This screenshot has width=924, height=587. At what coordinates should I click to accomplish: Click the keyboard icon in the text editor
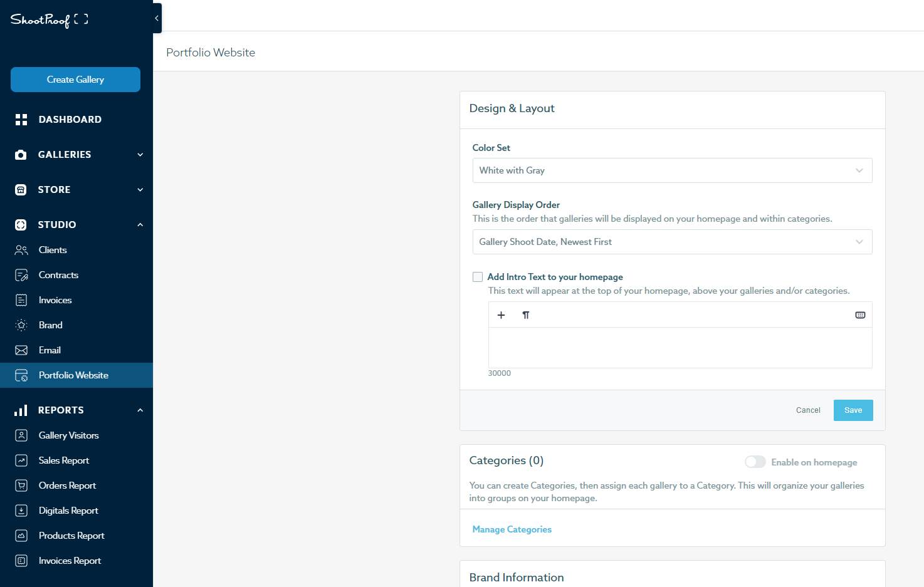tap(859, 315)
